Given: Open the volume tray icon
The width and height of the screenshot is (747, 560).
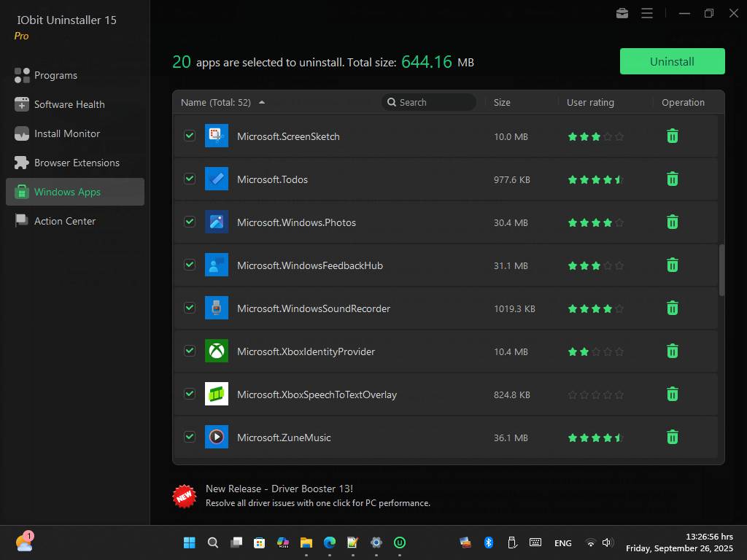Looking at the screenshot, I should pos(607,542).
